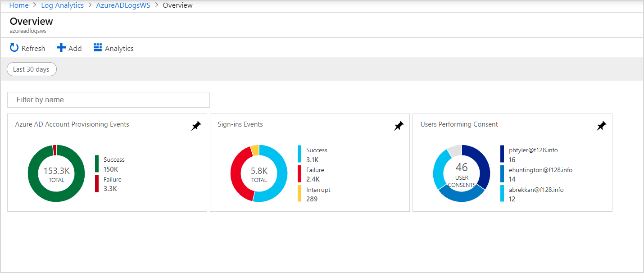Select yellow Interrupt legend swatch
This screenshot has height=273, width=644.
click(299, 194)
